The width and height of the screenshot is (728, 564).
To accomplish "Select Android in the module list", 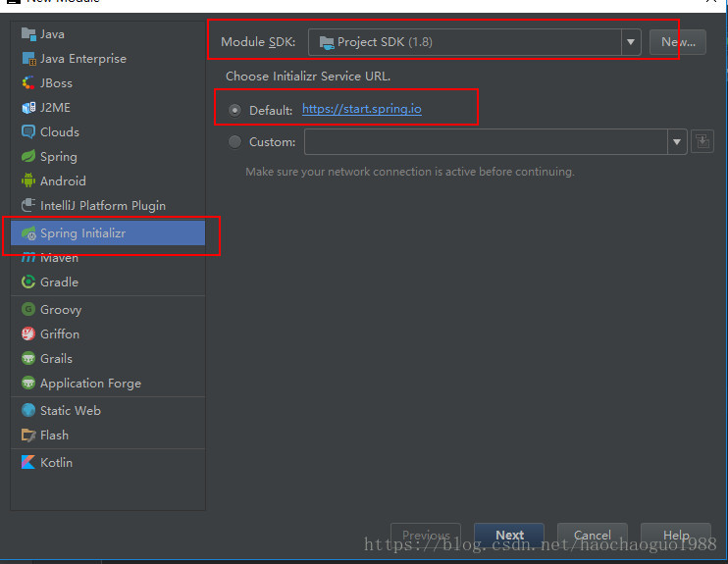I will click(x=108, y=180).
